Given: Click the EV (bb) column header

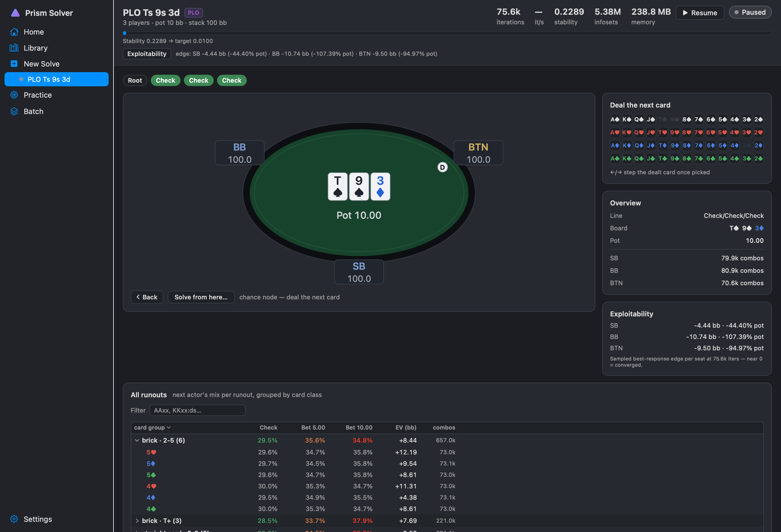Looking at the screenshot, I should [x=405, y=428].
